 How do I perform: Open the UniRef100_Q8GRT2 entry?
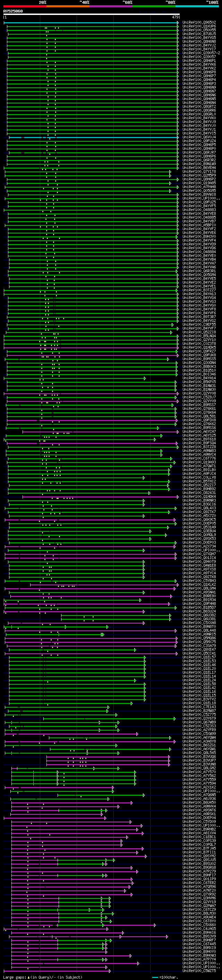199,106
